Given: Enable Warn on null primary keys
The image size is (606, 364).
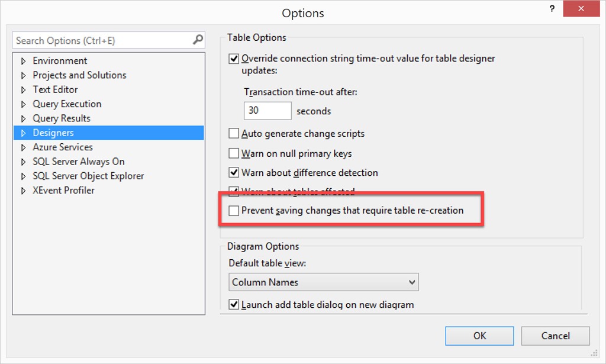Looking at the screenshot, I should (x=234, y=153).
